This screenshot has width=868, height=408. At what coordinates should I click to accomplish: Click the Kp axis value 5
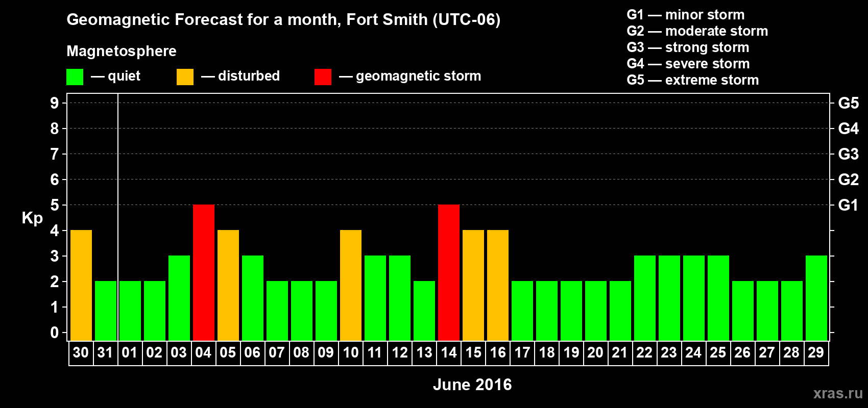[x=55, y=205]
